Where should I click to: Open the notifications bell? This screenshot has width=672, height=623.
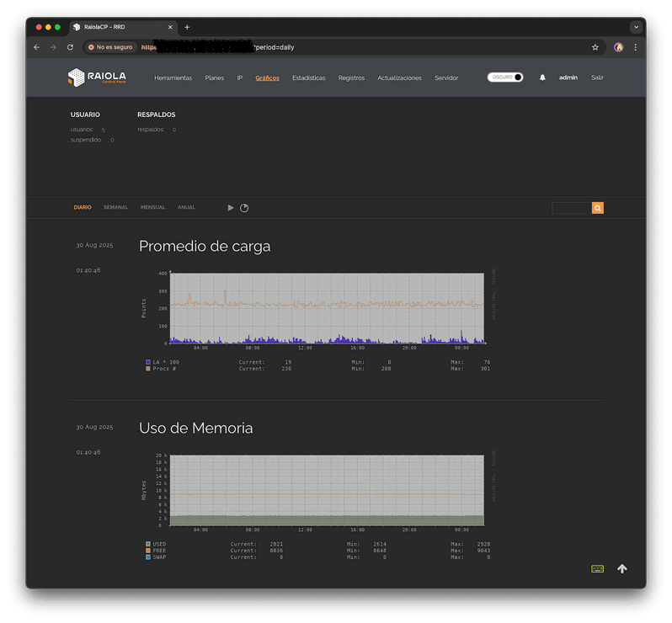click(542, 77)
